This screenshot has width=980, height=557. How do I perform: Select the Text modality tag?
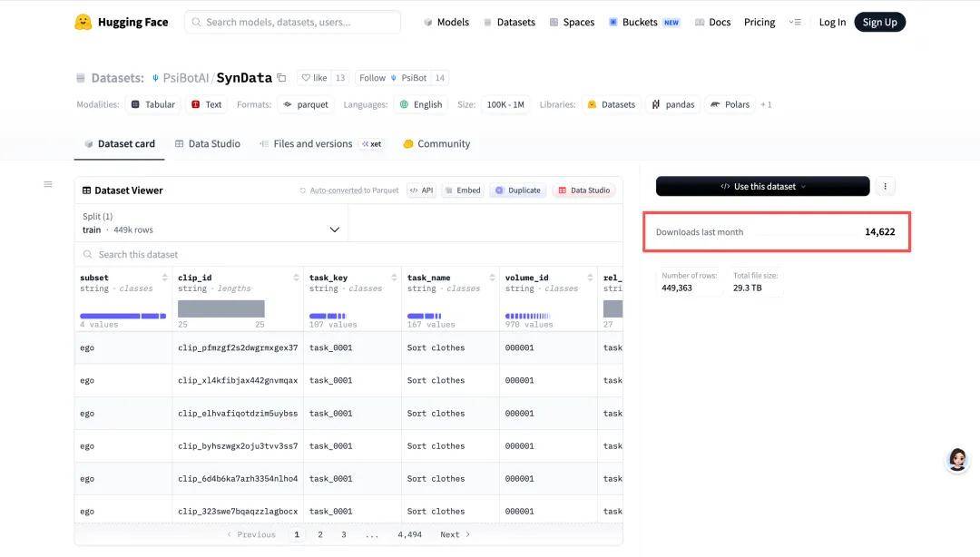206,104
